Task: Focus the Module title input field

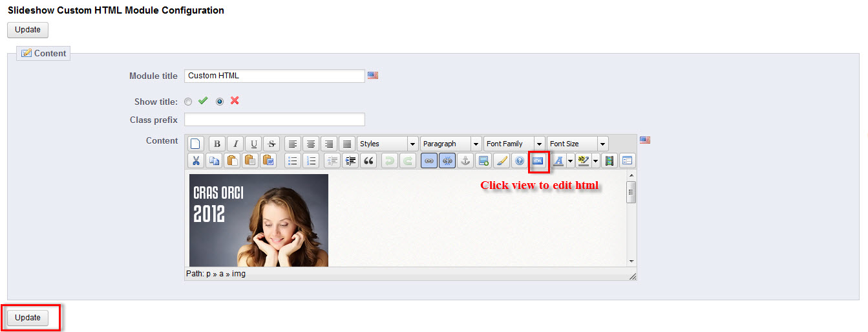Action: 275,76
